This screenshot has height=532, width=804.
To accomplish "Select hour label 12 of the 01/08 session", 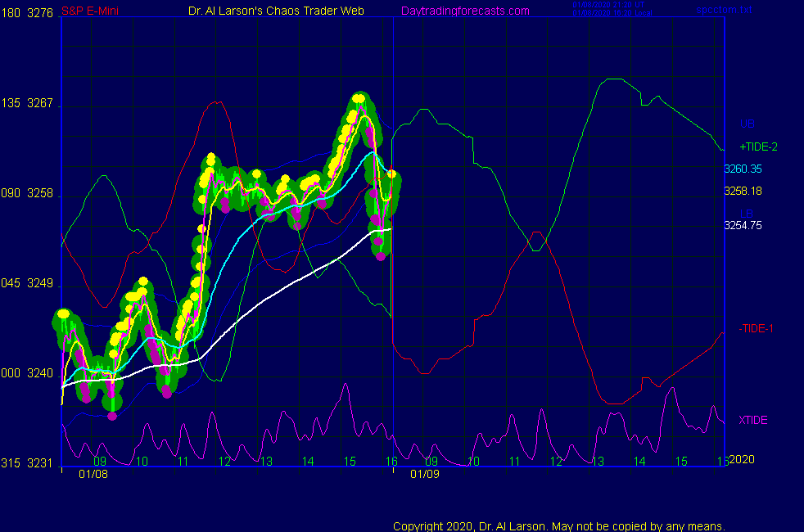I will click(224, 462).
